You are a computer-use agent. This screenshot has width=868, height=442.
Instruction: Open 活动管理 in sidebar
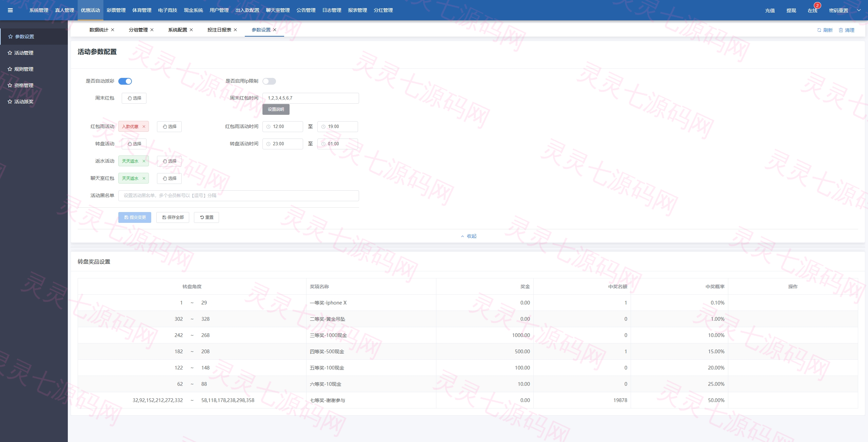[34, 53]
